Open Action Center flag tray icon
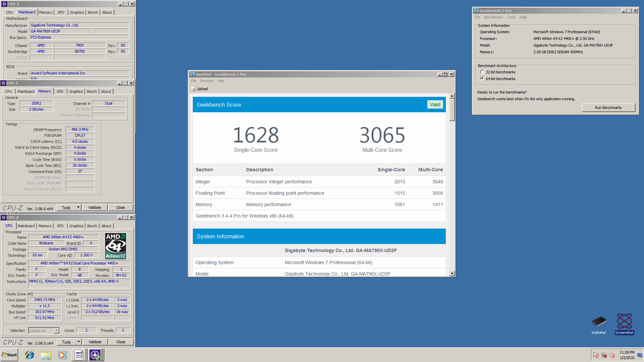Screen dimensions: 644x362 click(596, 355)
